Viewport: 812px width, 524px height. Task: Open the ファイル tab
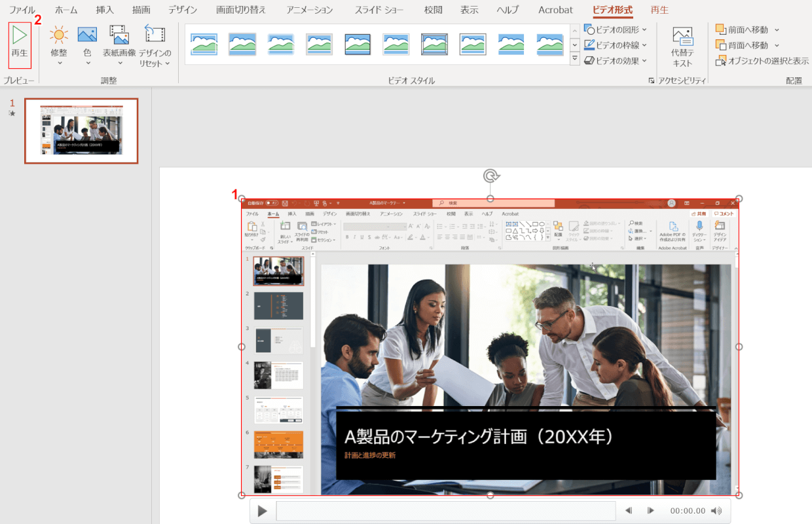coord(22,10)
